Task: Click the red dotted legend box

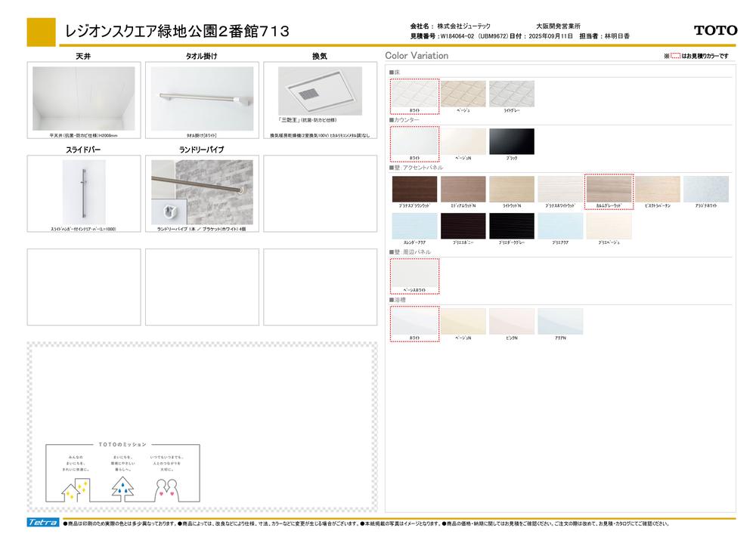Action: [675, 56]
